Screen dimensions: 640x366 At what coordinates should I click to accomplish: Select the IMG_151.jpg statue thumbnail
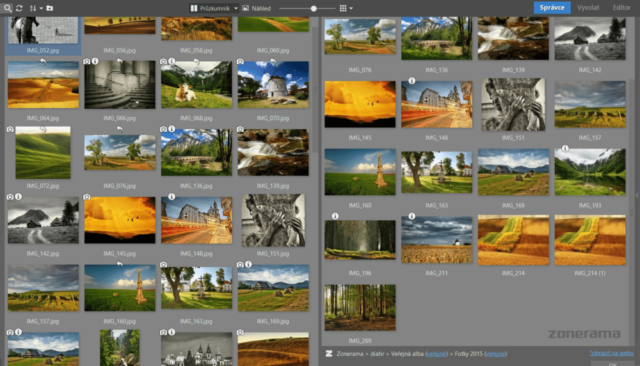(273, 220)
